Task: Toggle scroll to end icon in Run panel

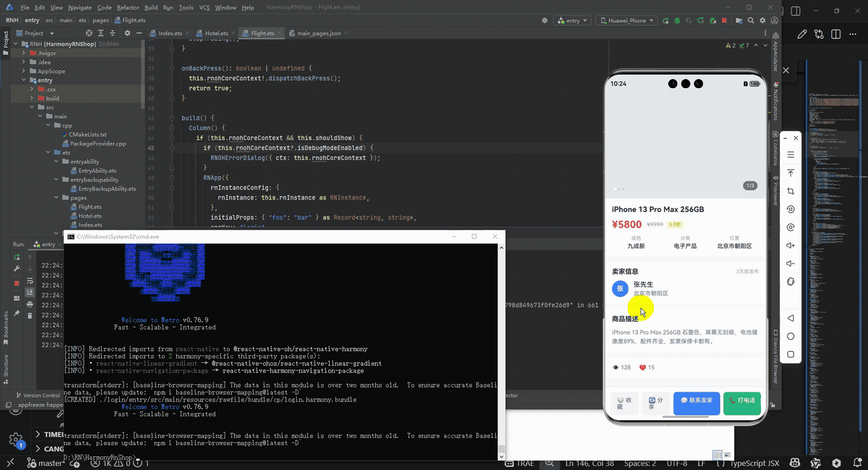Action: click(x=30, y=292)
